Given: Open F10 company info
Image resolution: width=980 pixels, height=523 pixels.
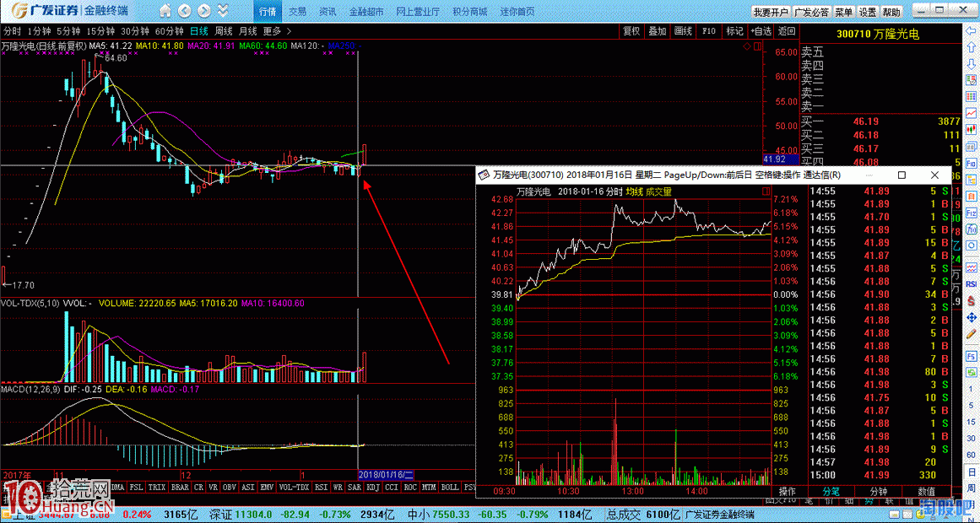Looking at the screenshot, I should click(x=709, y=31).
